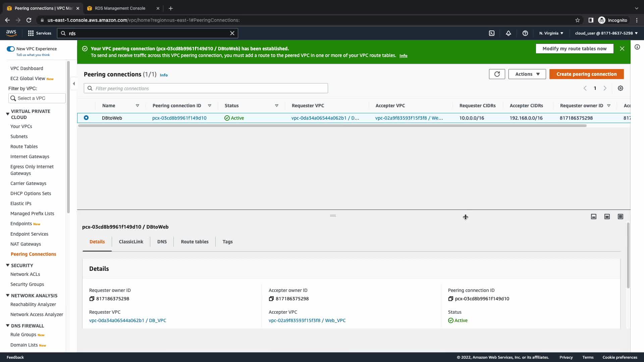Open table preferences gear icon
The width and height of the screenshot is (644, 362).
click(x=621, y=88)
